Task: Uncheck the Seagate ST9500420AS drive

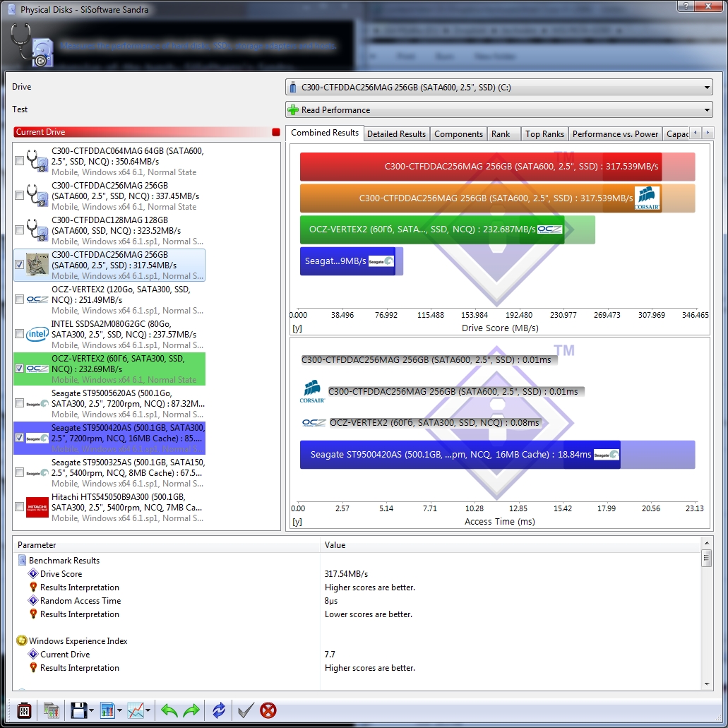Action: coord(19,438)
